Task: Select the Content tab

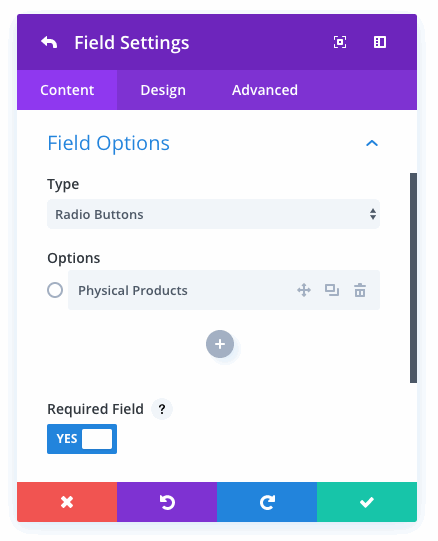Action: 67,90
